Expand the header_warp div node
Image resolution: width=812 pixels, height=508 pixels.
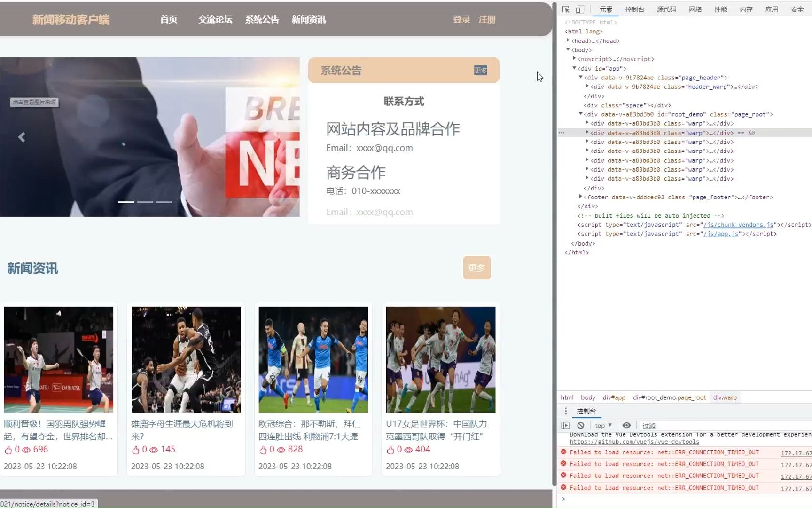coord(587,87)
